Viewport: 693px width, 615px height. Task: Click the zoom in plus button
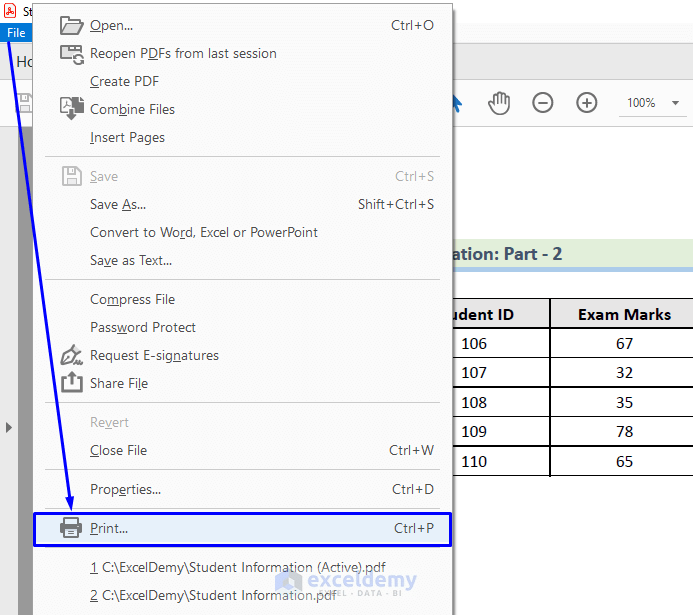click(x=586, y=103)
